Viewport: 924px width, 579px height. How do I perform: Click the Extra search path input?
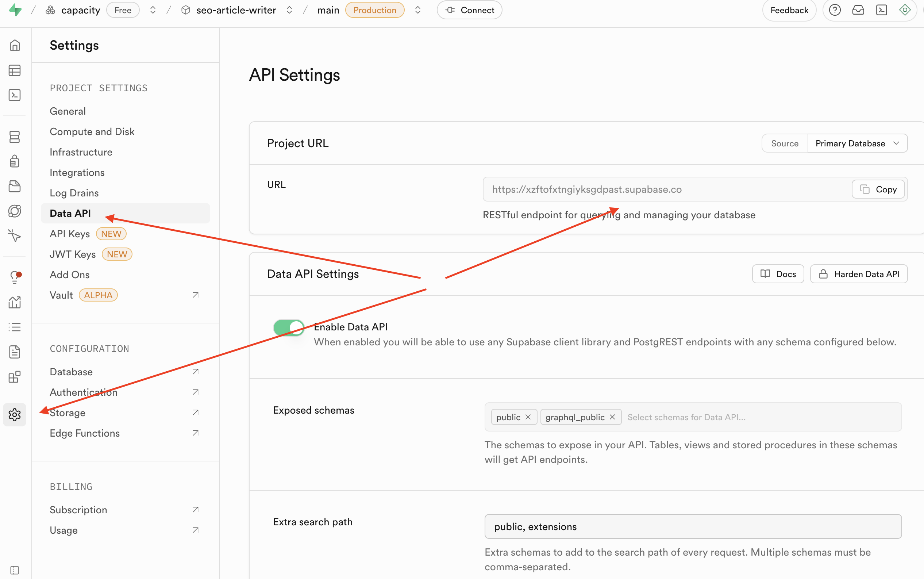693,526
